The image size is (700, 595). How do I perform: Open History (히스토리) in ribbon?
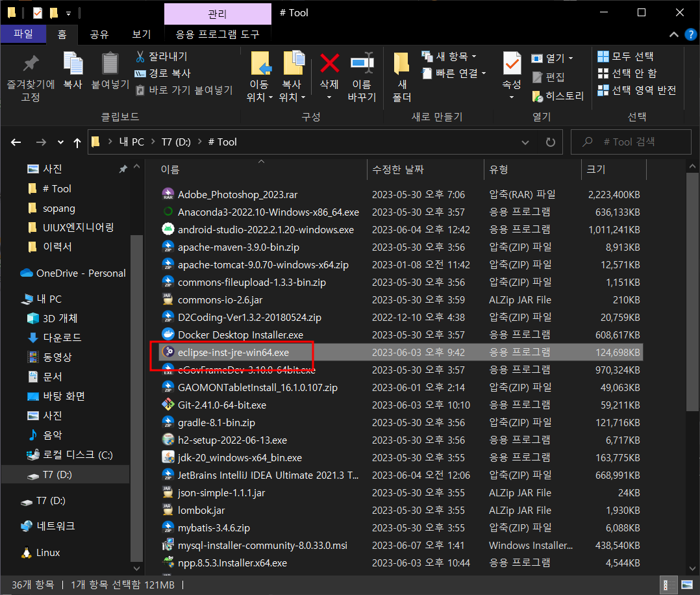coord(558,96)
